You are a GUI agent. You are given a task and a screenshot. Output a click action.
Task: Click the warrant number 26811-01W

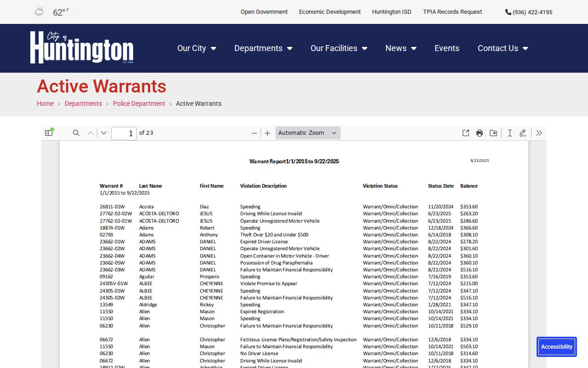[x=112, y=207]
